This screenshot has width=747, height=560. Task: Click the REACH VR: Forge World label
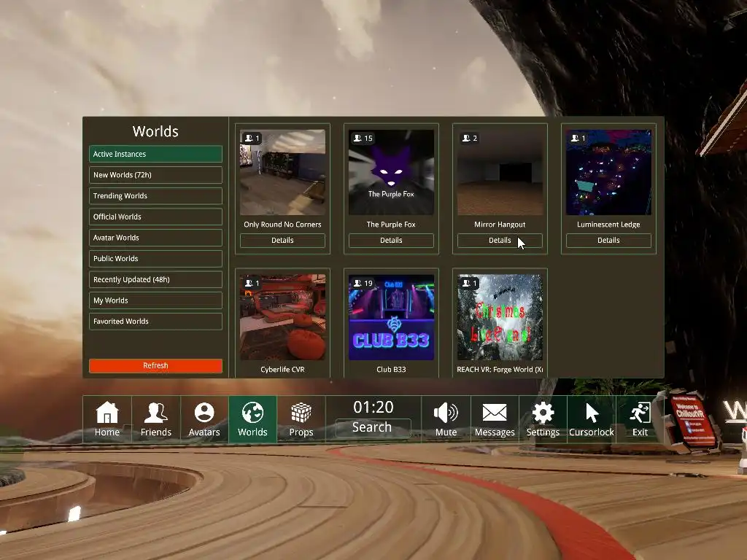[500, 370]
